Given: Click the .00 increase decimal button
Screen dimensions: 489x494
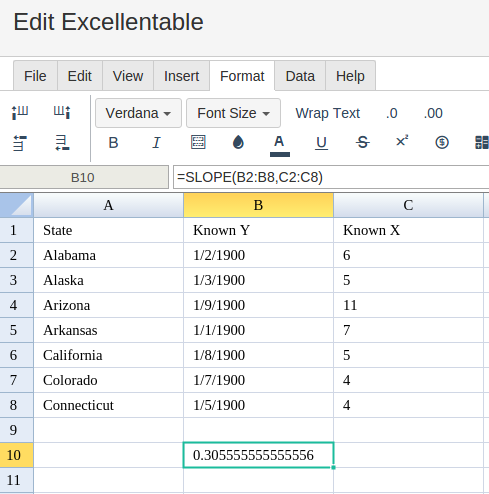Looking at the screenshot, I should (x=433, y=113).
